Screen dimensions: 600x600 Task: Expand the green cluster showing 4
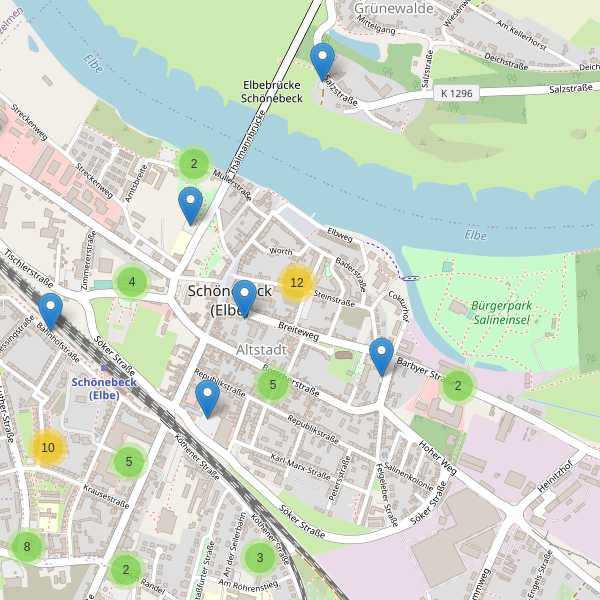[132, 282]
